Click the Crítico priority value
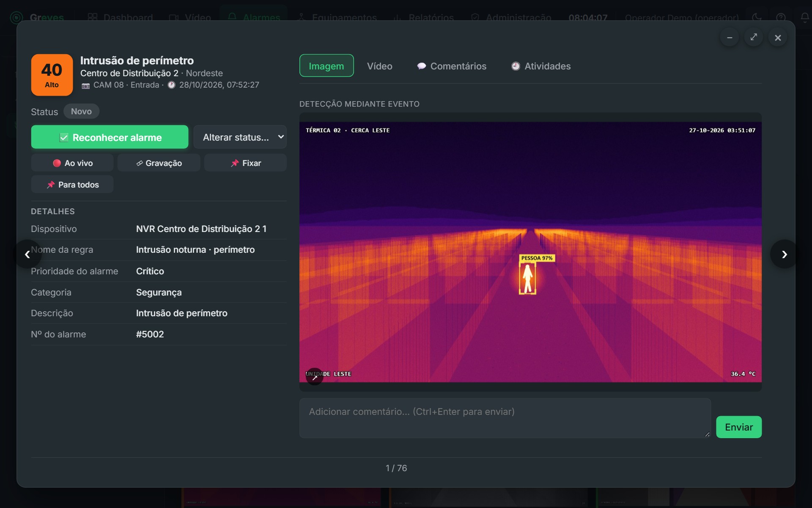812x508 pixels. tap(150, 271)
